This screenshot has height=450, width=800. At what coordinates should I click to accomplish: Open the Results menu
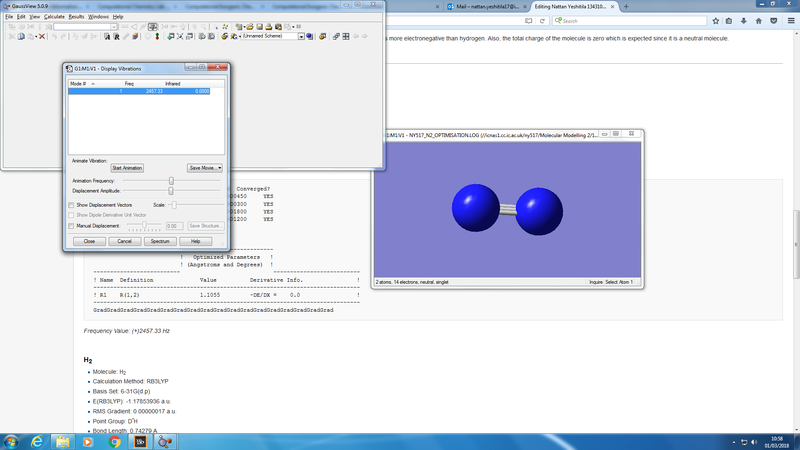(x=76, y=17)
